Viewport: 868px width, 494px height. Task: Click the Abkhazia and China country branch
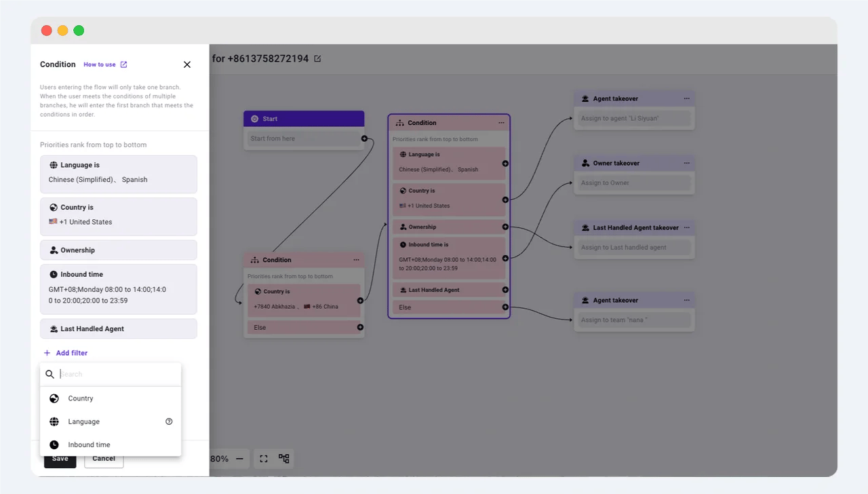[304, 300]
